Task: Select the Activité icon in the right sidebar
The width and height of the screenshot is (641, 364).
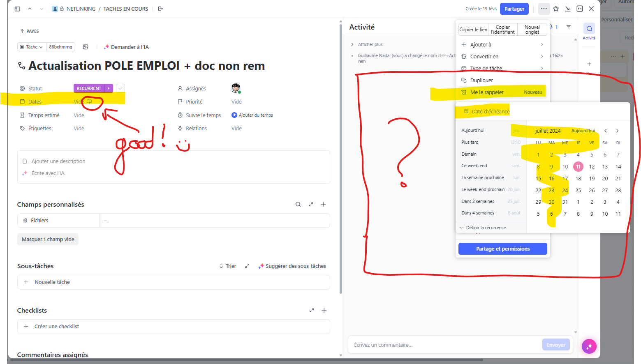Action: tap(589, 28)
